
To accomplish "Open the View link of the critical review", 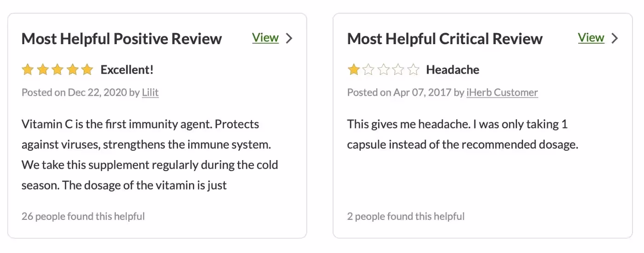I will coord(591,38).
